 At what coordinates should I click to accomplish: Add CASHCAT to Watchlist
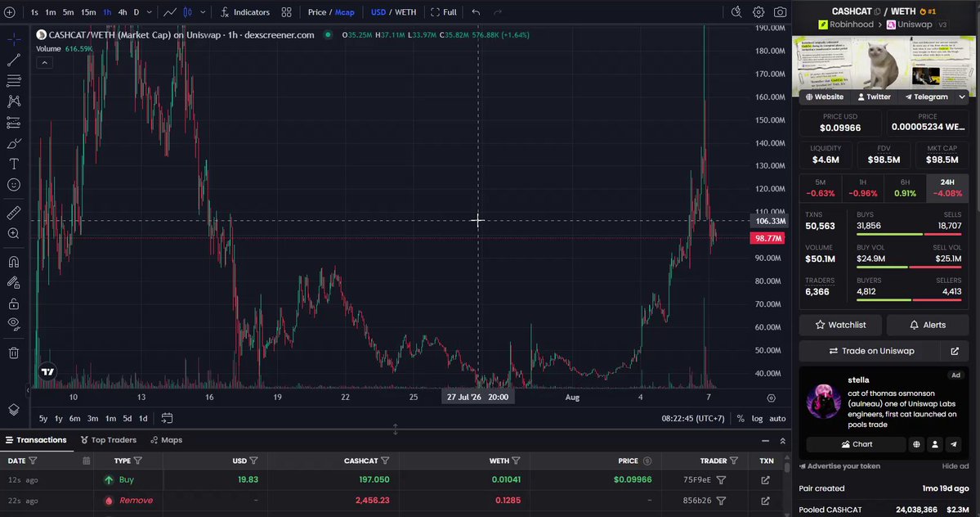coord(840,325)
